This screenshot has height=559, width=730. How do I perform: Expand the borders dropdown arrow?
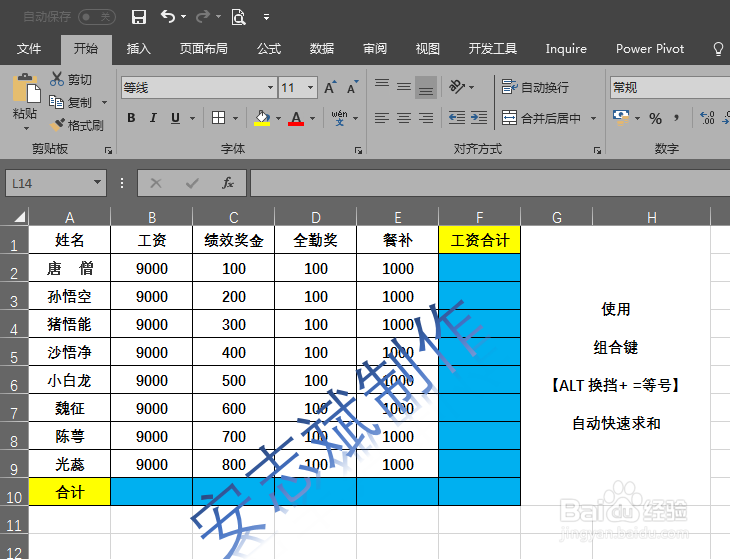235,118
